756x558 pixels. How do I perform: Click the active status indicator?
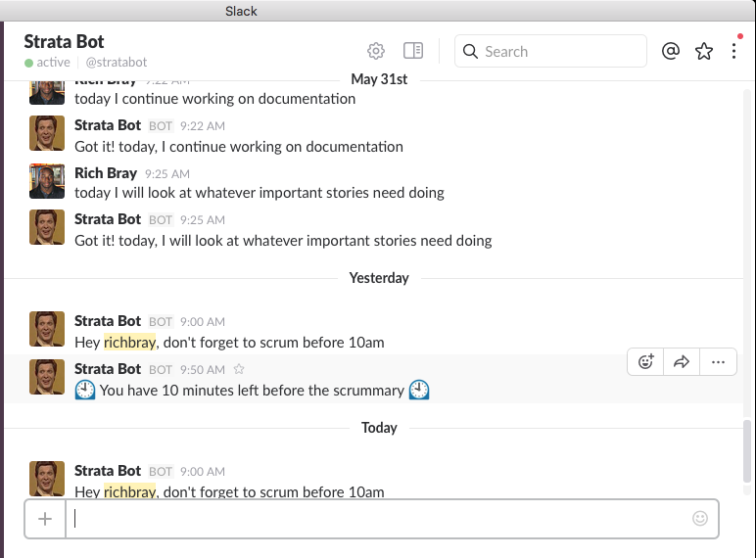(x=47, y=63)
